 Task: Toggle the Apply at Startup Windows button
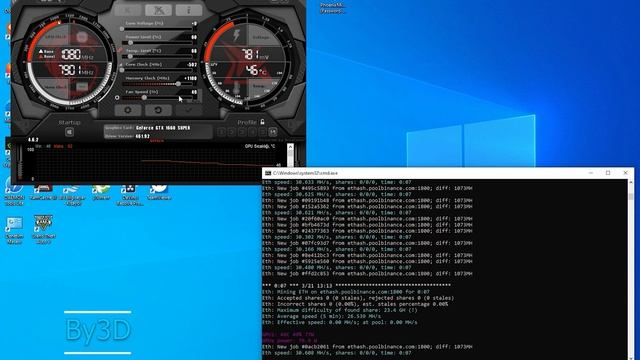69,132
